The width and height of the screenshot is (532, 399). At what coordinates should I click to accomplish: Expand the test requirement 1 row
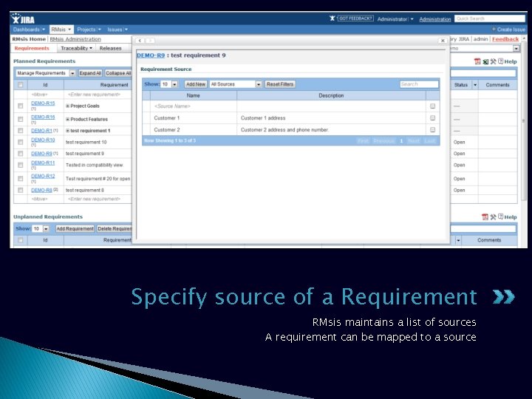(x=67, y=131)
